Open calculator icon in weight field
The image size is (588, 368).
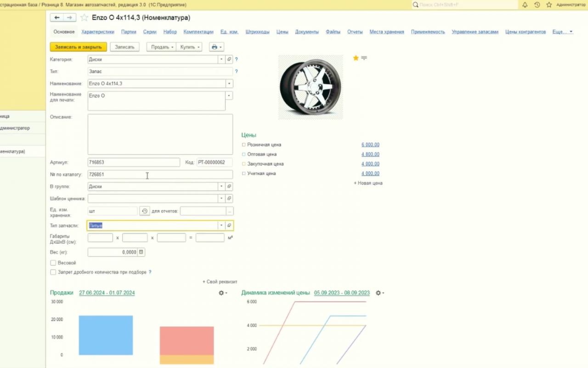(x=141, y=252)
